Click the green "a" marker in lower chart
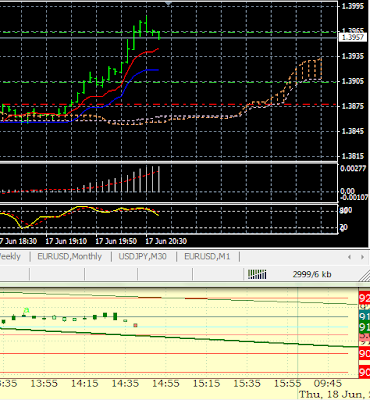 coord(26,311)
